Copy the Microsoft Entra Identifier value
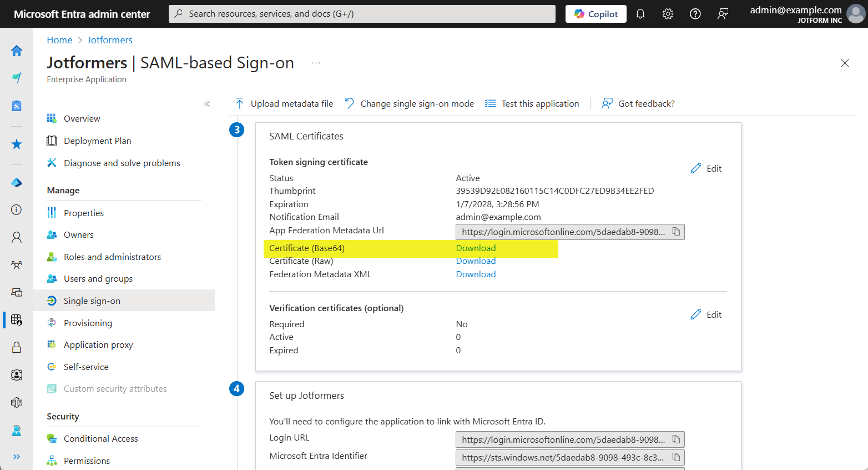868x470 pixels. pos(676,457)
